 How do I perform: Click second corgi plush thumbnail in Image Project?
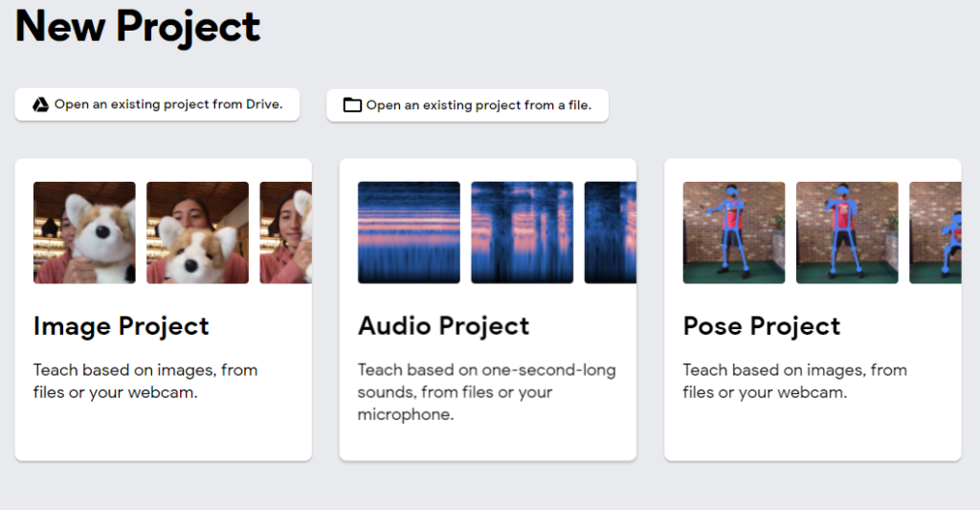[197, 233]
